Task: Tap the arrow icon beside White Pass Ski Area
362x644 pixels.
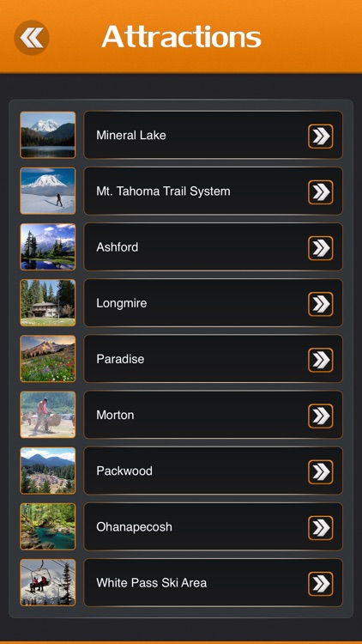Action: tap(321, 584)
